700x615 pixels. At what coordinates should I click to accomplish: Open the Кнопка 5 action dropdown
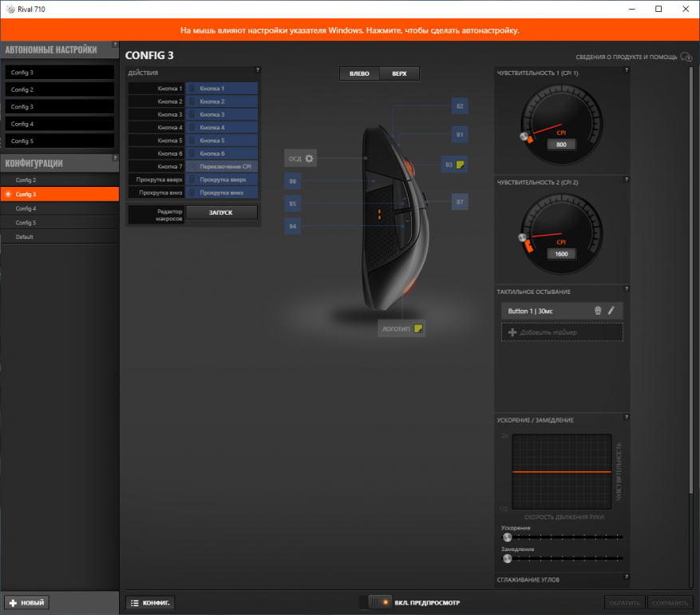coord(221,141)
